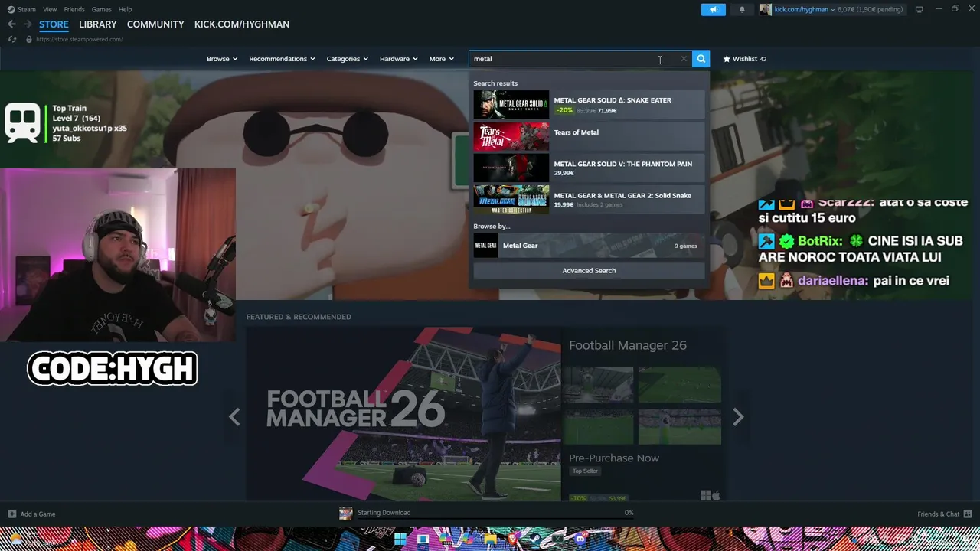
Task: Open the Wishlist 42 link
Action: click(x=744, y=59)
